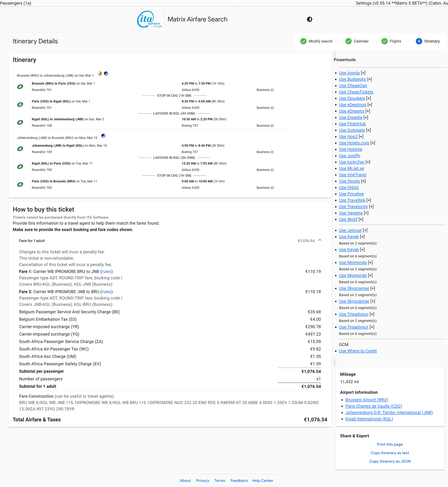Image resolution: width=448 pixels, height=487 pixels.
Task: Expand the [+] next to Use Agoda
Action: click(363, 73)
